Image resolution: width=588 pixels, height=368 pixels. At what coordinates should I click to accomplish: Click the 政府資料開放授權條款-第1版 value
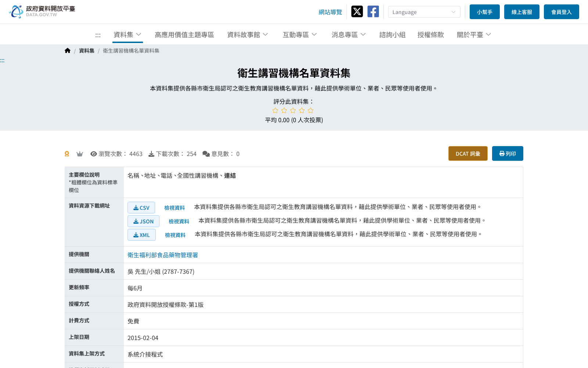point(165,305)
